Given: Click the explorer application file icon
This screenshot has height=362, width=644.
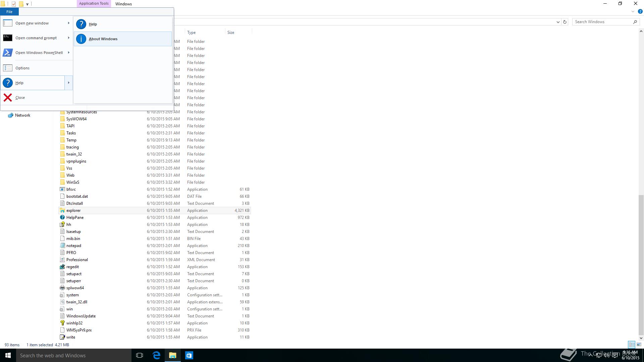Looking at the screenshot, I should click(x=62, y=210).
